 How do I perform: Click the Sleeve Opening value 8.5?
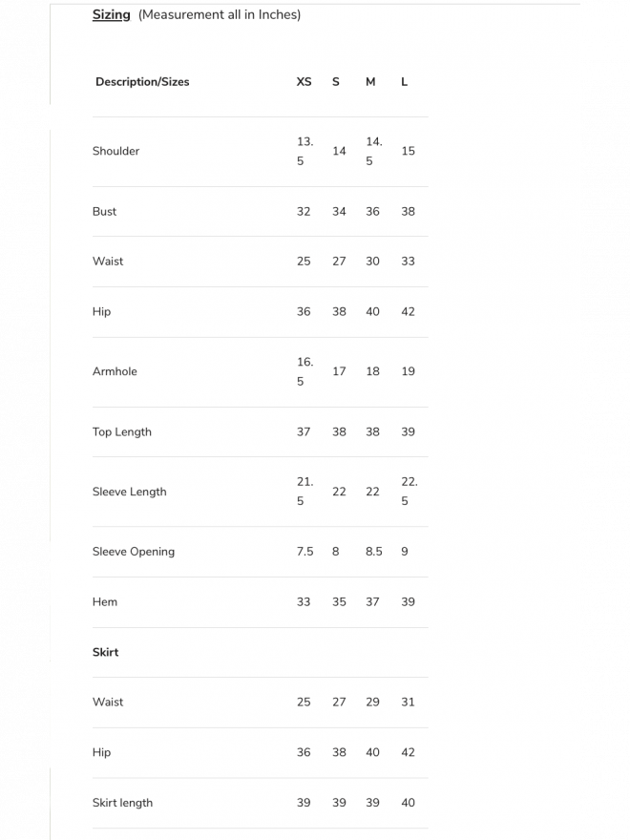[x=373, y=552]
